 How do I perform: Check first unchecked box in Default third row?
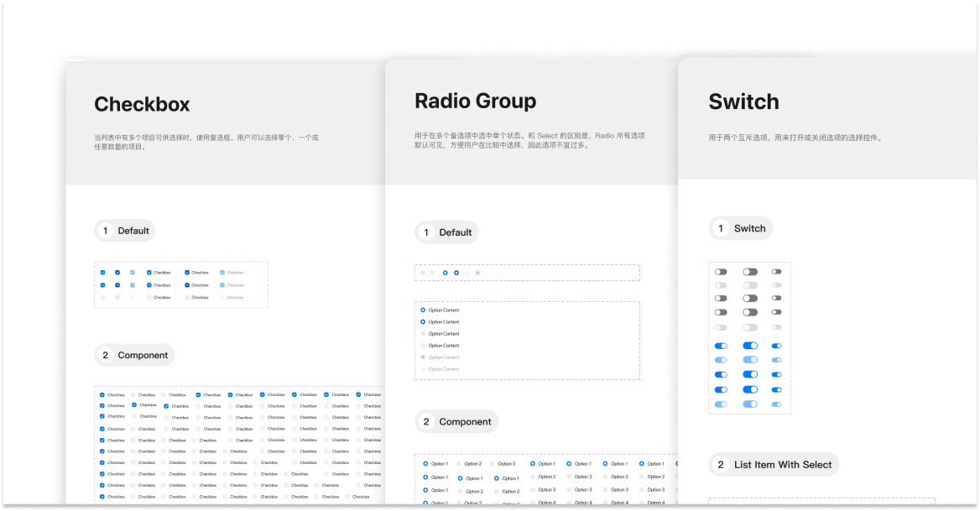click(x=103, y=297)
